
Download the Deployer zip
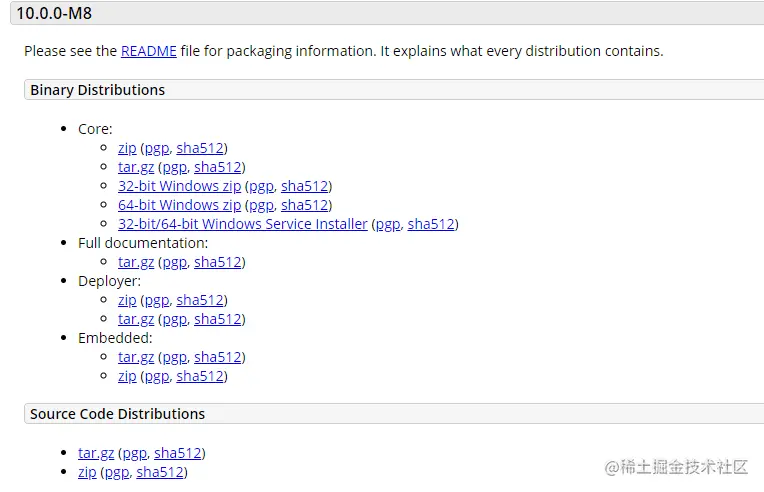tap(127, 300)
